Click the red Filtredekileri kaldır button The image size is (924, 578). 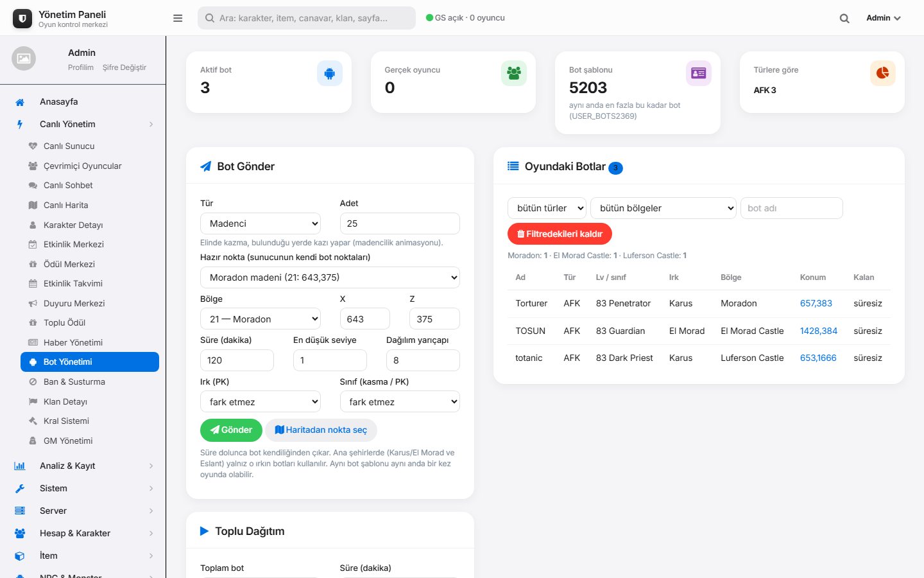point(560,234)
